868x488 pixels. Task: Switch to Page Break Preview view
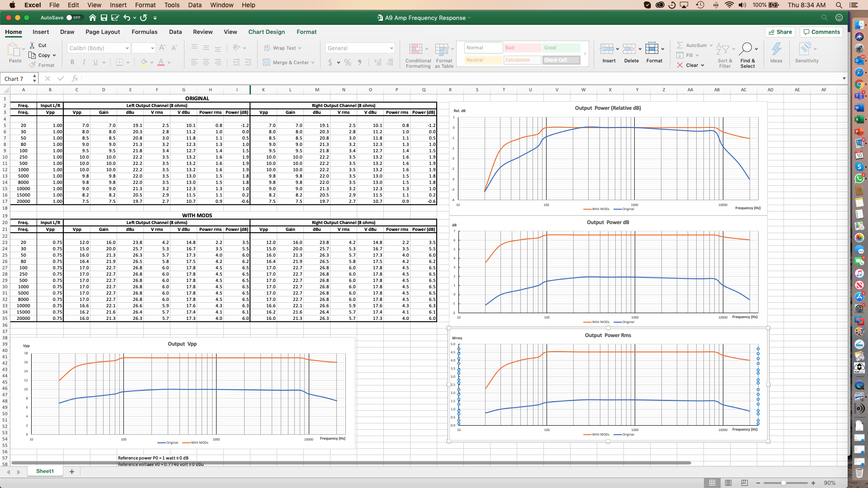745,483
